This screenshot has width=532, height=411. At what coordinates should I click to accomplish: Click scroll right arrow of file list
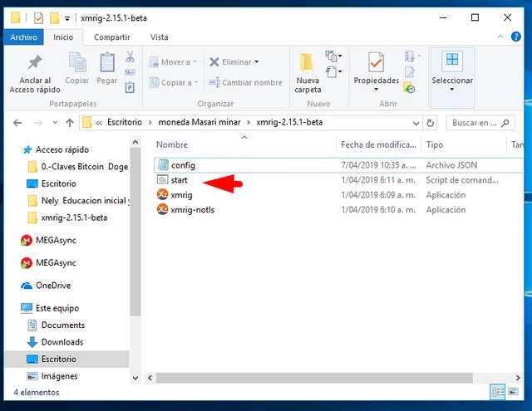coord(518,378)
